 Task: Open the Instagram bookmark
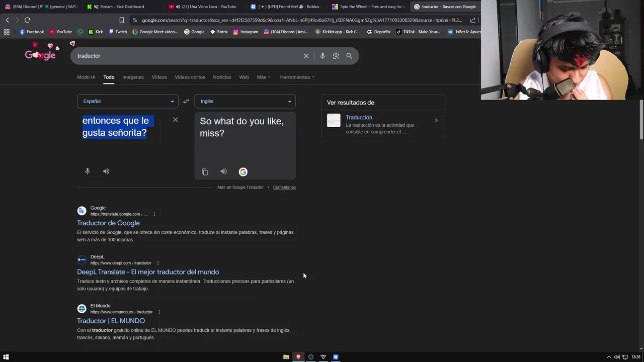[246, 32]
